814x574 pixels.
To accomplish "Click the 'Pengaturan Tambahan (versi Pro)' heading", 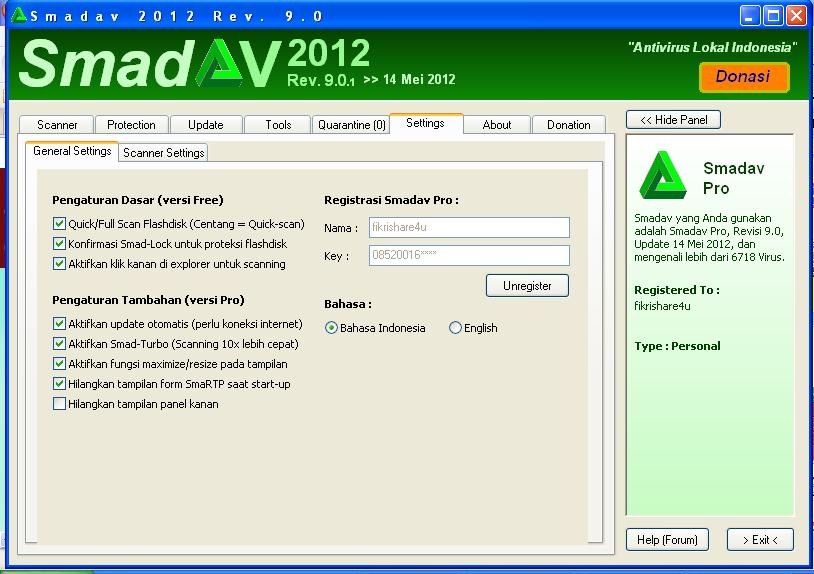I will tap(148, 300).
